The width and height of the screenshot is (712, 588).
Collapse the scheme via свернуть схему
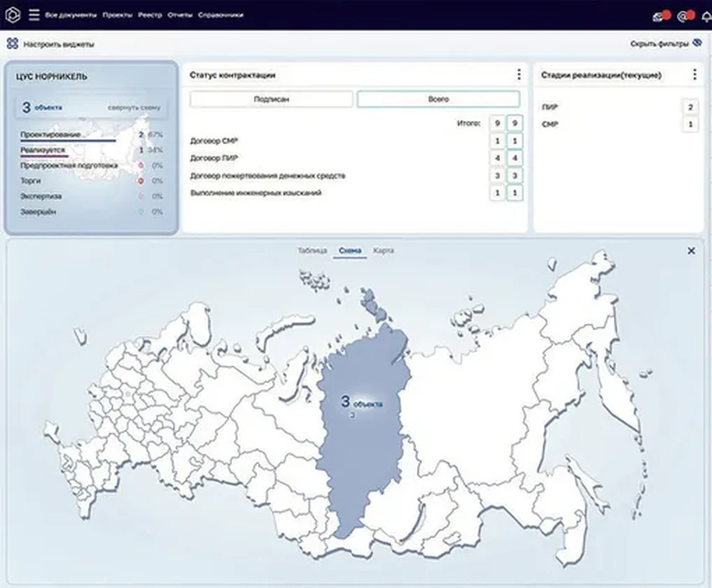tap(133, 108)
